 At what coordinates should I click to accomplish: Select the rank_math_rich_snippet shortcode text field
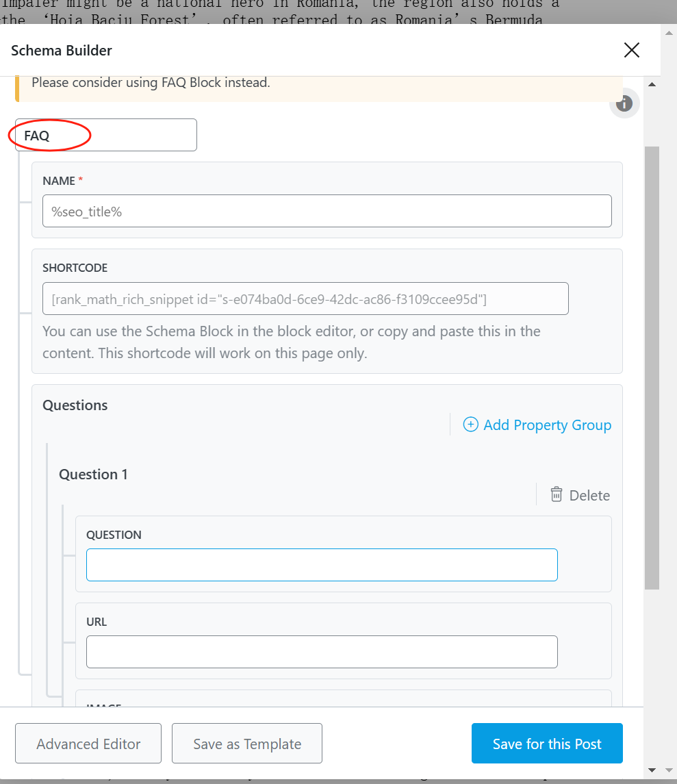305,298
